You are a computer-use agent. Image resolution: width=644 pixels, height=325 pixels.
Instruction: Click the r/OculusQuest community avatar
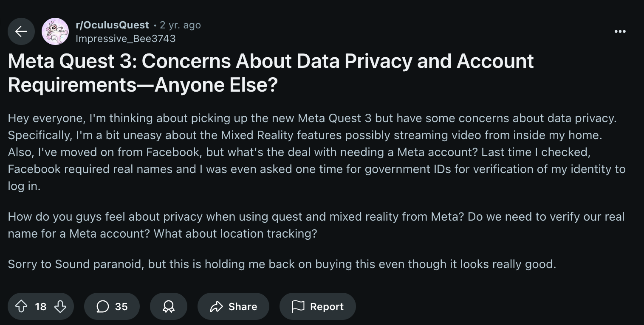[x=55, y=31]
